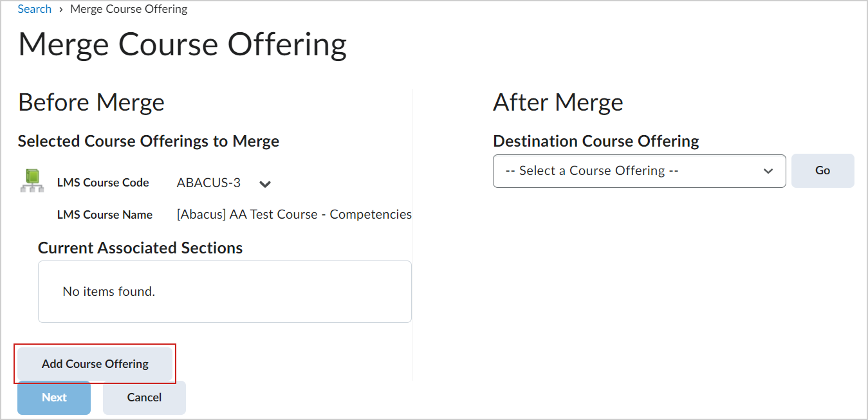Expand the chevron next to ABACUS-3
The height and width of the screenshot is (420, 868).
point(264,184)
